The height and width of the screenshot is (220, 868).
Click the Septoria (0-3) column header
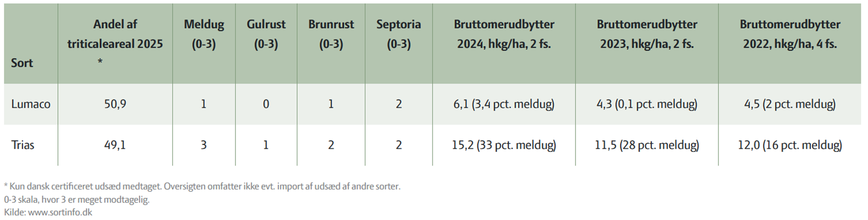point(399,34)
